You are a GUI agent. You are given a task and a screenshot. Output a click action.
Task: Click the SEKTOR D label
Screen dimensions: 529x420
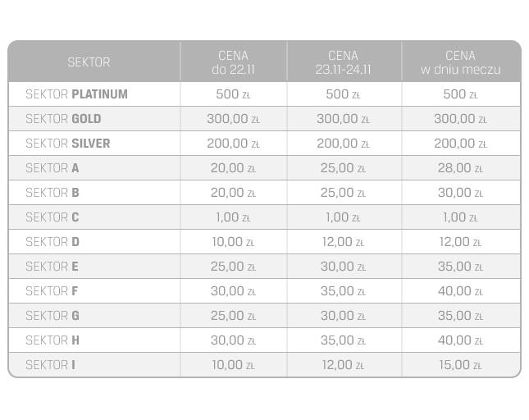pos(52,242)
